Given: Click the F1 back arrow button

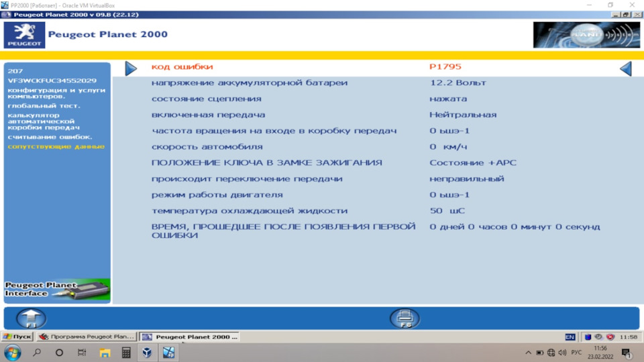Looking at the screenshot, I should [x=31, y=318].
